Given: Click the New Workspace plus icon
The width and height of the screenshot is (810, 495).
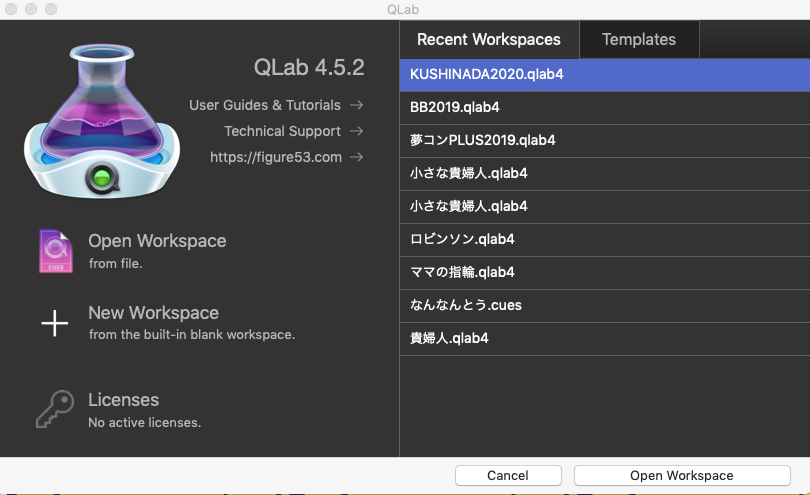Looking at the screenshot, I should click(55, 323).
